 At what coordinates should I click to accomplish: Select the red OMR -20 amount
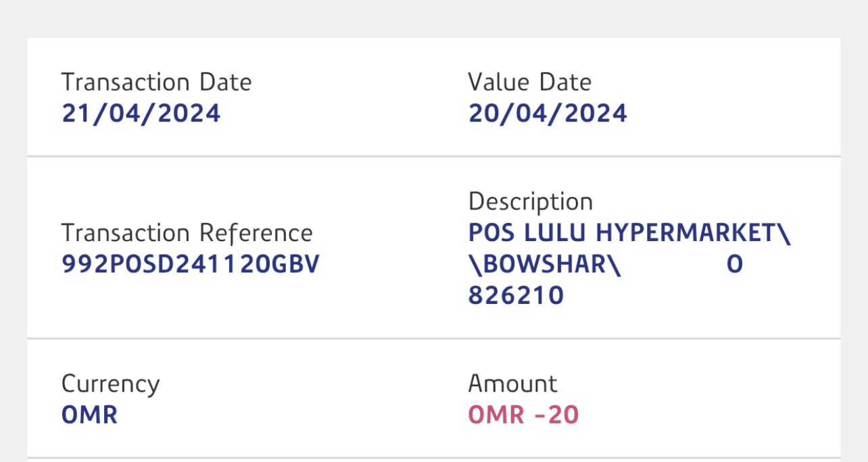coord(523,415)
